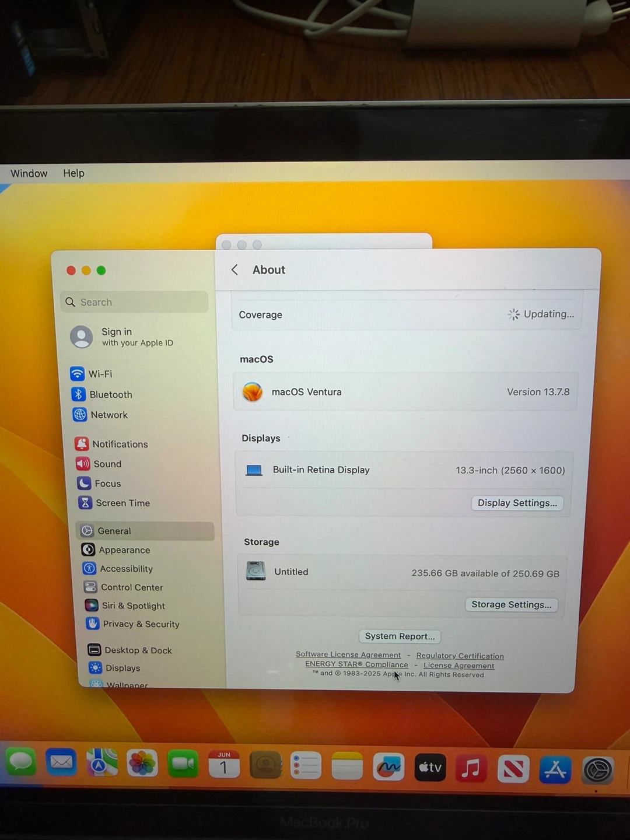Open Screen Time settings

[x=114, y=503]
